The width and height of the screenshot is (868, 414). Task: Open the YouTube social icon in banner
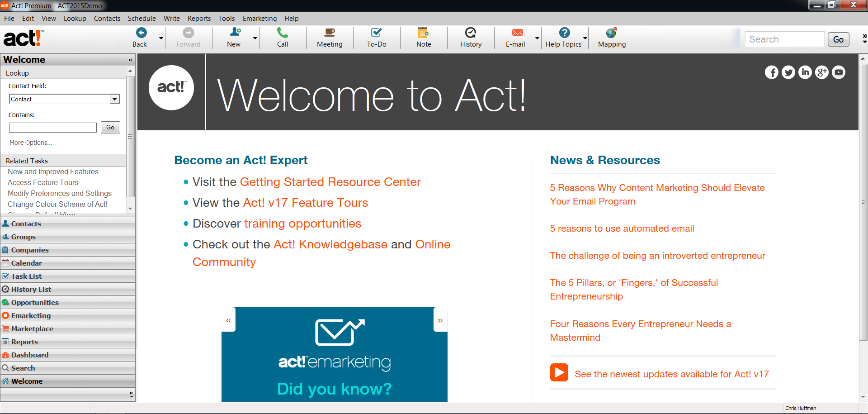[839, 72]
